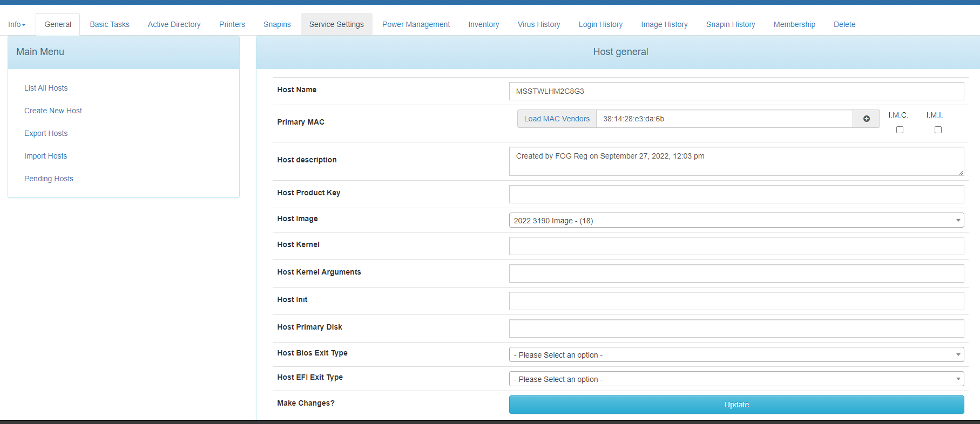
Task: Open the Info dropdown menu
Action: (x=17, y=24)
